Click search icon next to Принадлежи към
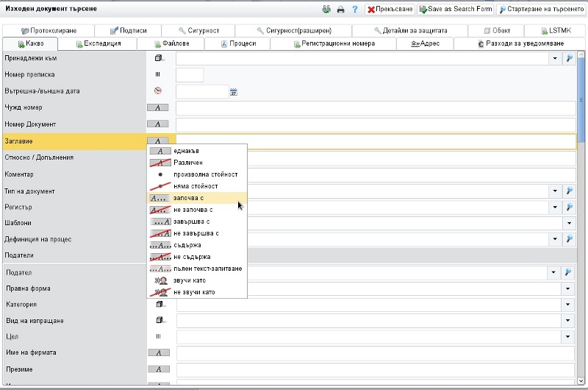 569,58
